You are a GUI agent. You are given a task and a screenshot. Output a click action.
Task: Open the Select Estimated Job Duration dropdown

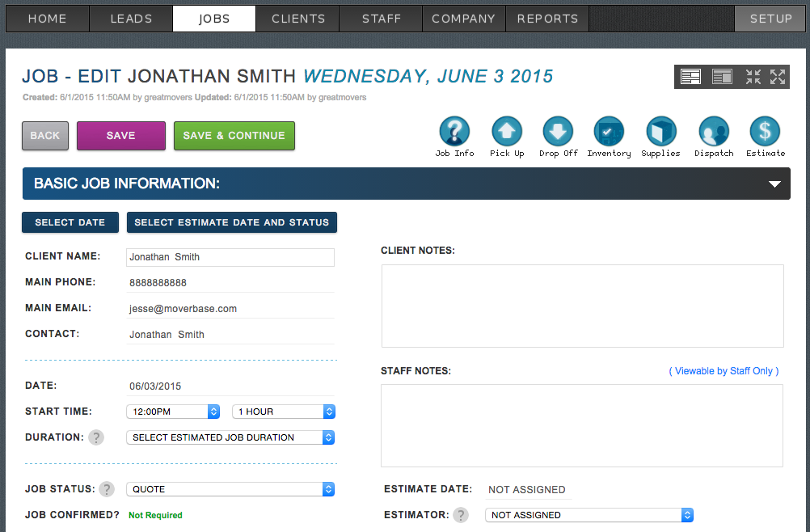tap(230, 437)
